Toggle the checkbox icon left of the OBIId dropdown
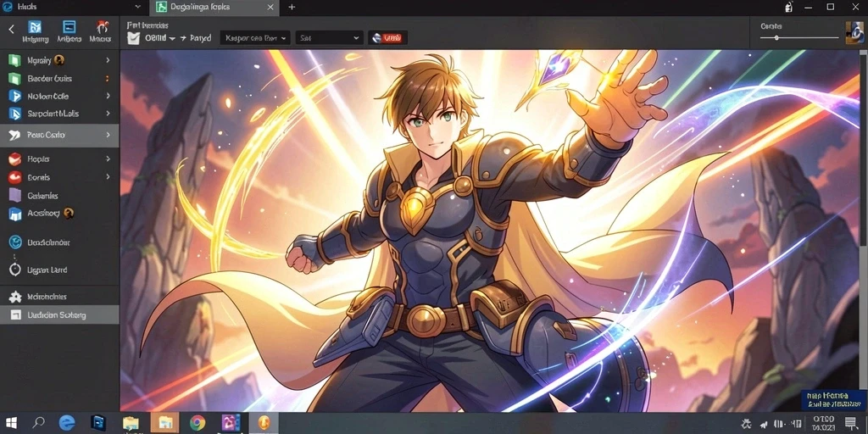 [x=133, y=38]
